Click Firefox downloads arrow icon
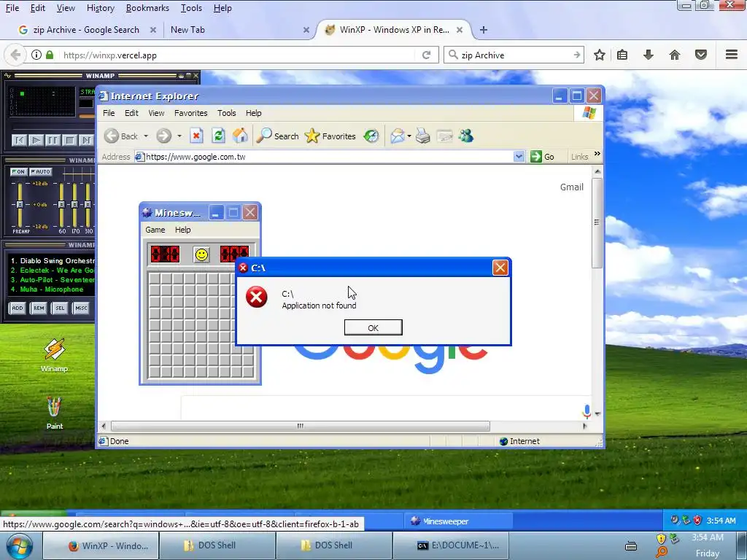The width and height of the screenshot is (747, 560). coord(649,55)
